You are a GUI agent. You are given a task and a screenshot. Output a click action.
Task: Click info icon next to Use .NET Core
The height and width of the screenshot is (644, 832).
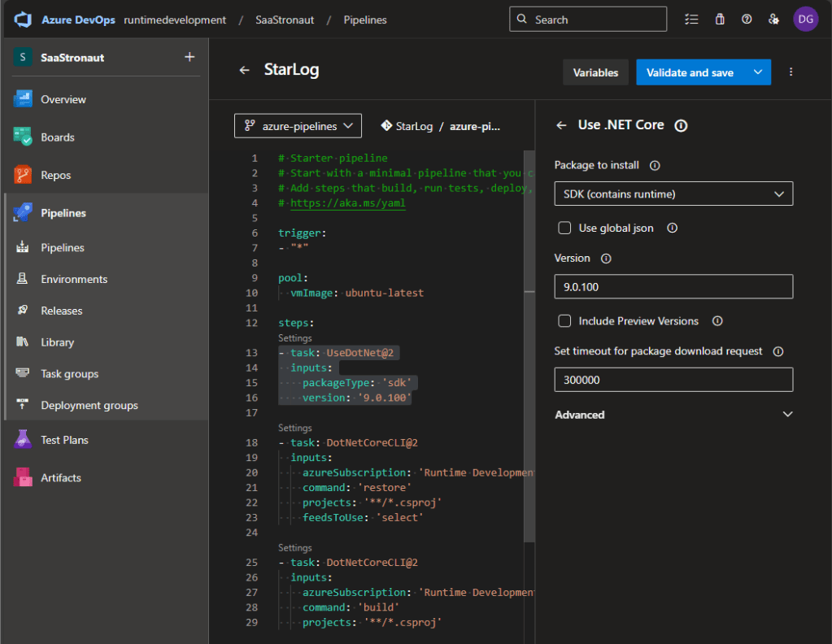coord(682,125)
